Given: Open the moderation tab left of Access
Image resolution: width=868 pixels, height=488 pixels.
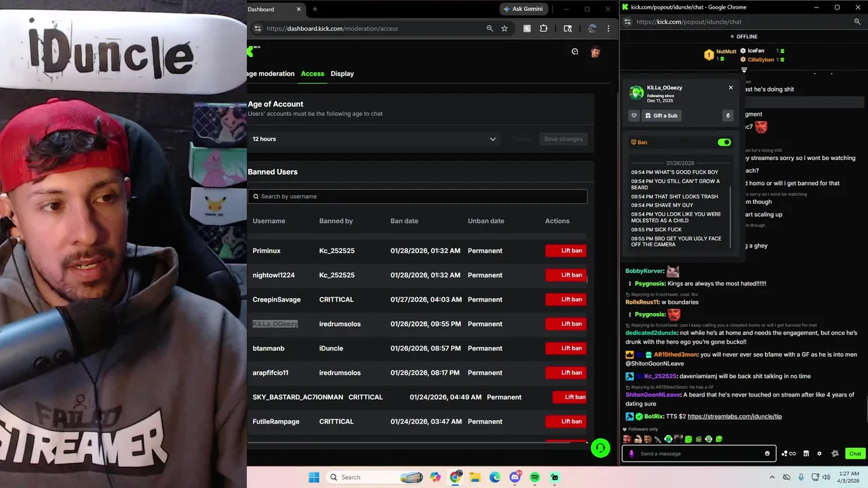Looking at the screenshot, I should (271, 73).
